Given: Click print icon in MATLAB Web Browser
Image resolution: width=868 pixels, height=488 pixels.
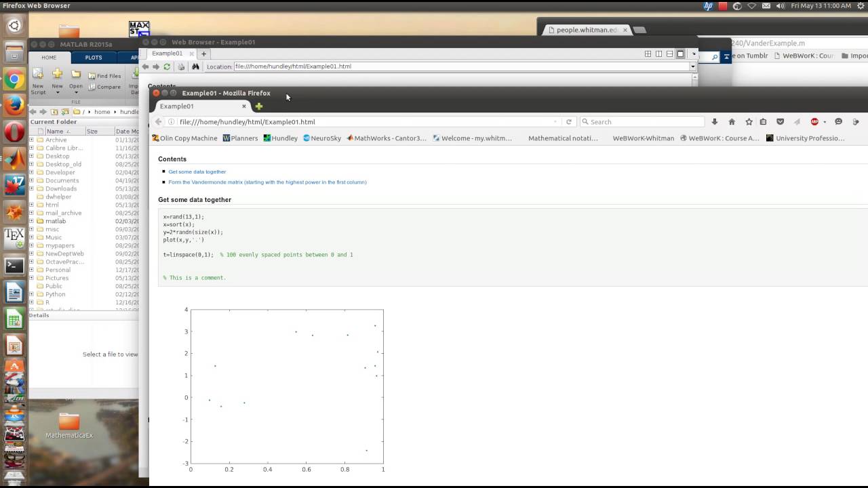Looking at the screenshot, I should tap(181, 66).
